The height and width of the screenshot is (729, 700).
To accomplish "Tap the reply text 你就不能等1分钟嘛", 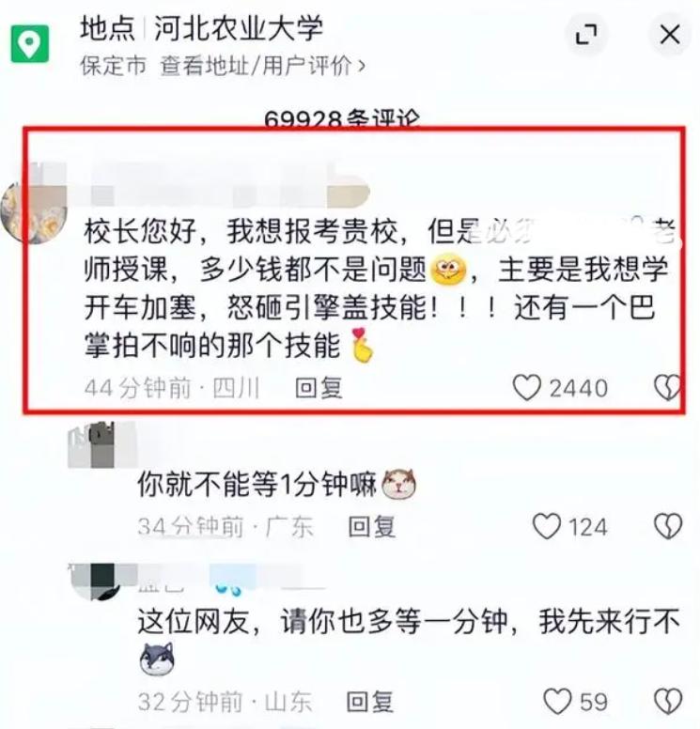I will (x=257, y=484).
